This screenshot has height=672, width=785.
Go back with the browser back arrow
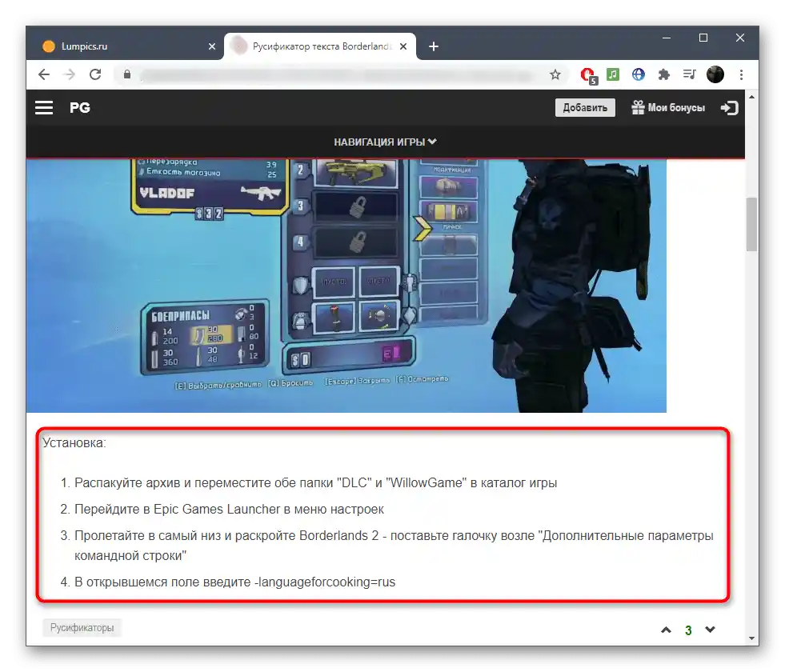[x=44, y=74]
